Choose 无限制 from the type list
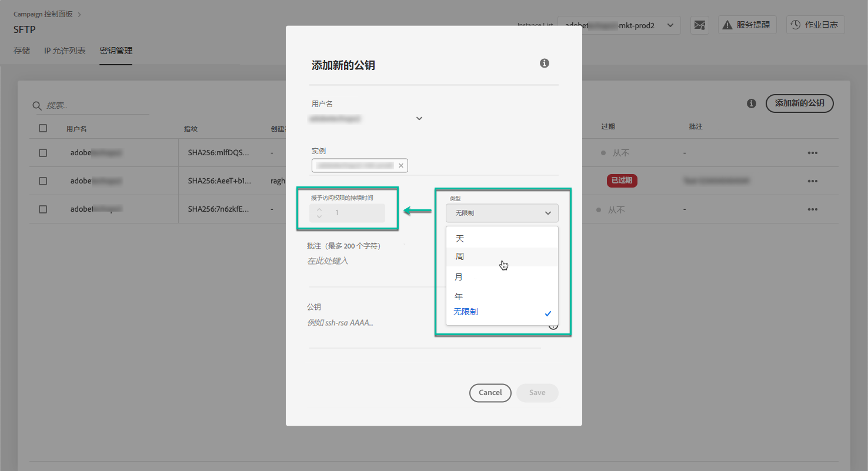 (502, 312)
